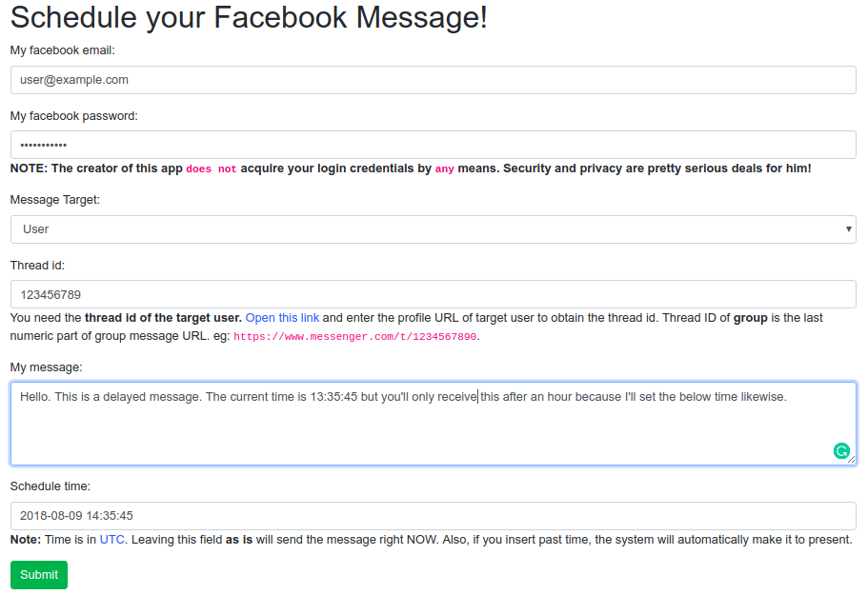Viewport: 868px width, 595px height.
Task: Grab the message textarea resize handle
Action: 852,460
